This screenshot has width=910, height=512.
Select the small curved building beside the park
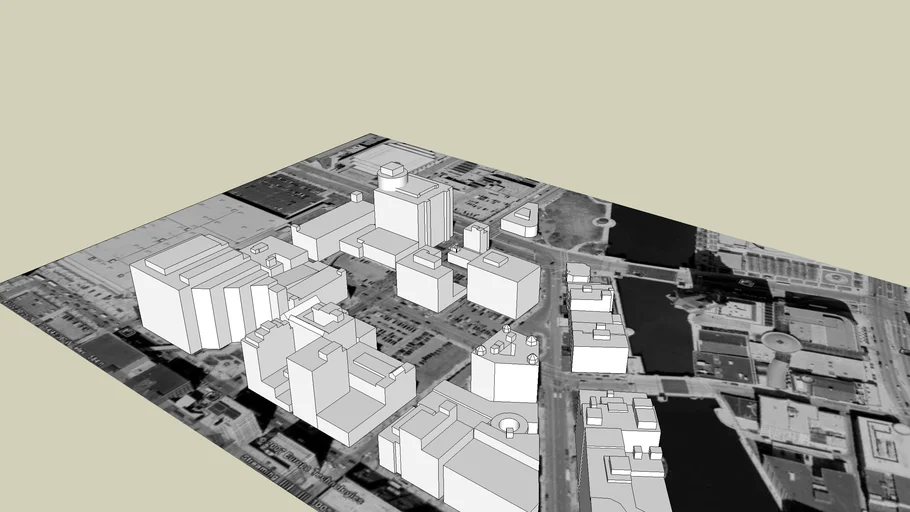point(520,220)
